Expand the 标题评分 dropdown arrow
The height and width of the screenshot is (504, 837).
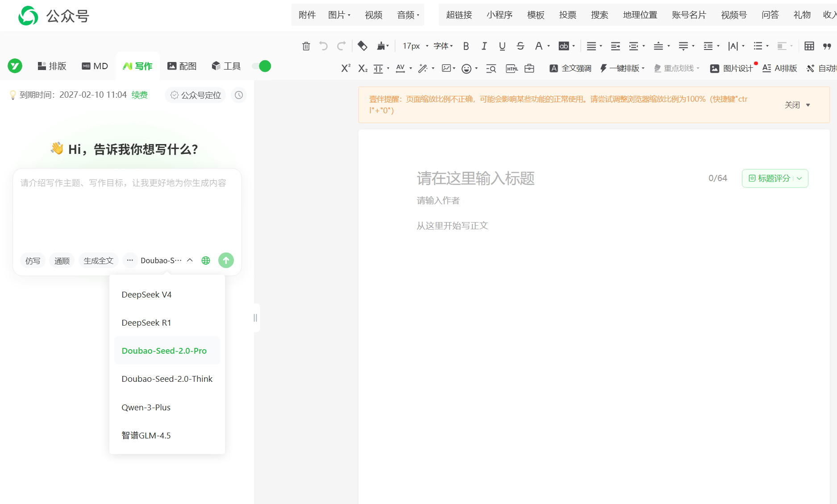point(800,178)
